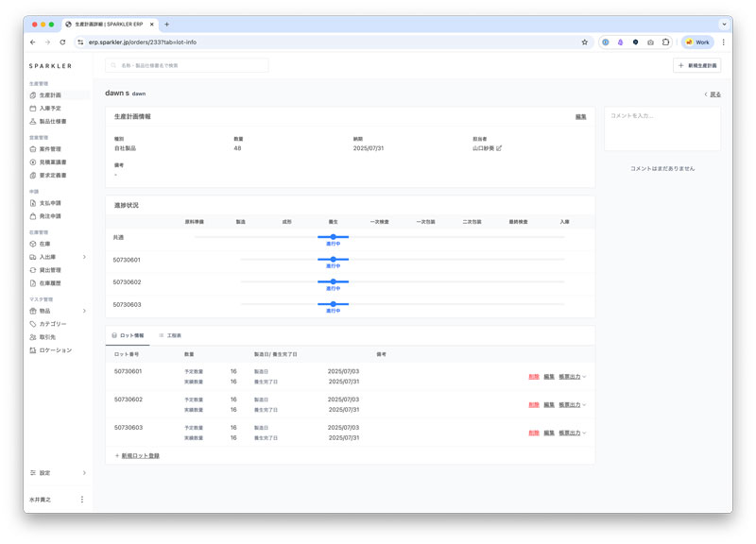Click 編集 for lot 50730601
The width and height of the screenshot is (756, 544).
click(x=549, y=377)
